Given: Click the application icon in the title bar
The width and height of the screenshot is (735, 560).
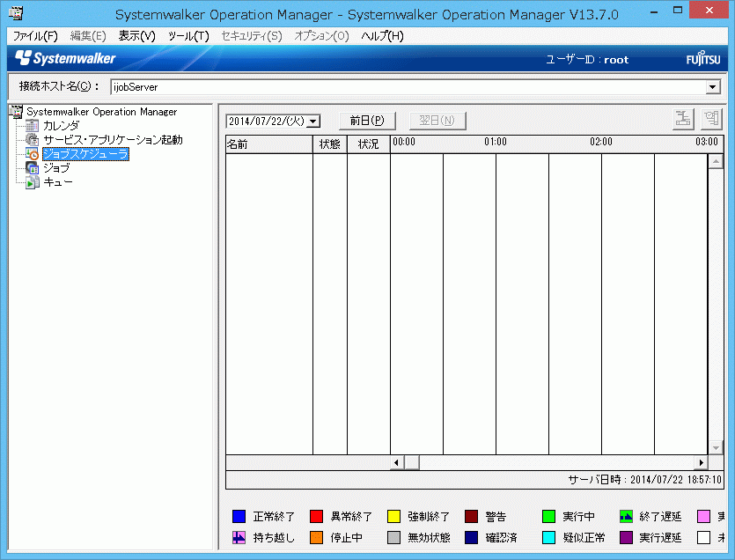Looking at the screenshot, I should tap(16, 12).
